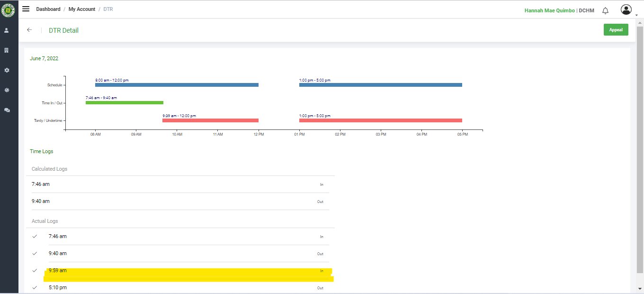Viewport: 644px width, 294px height.
Task: Click the university logo in the sidebar
Action: [9, 9]
